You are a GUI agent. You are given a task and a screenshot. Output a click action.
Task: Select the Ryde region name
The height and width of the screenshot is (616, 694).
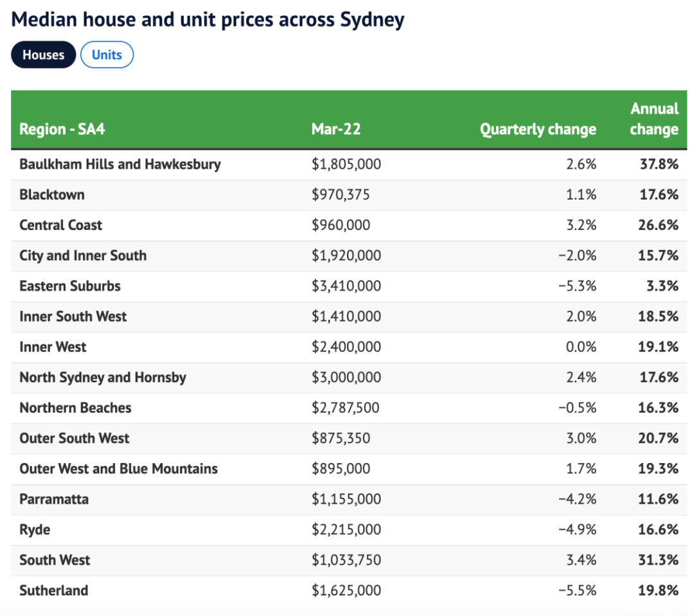[35, 530]
